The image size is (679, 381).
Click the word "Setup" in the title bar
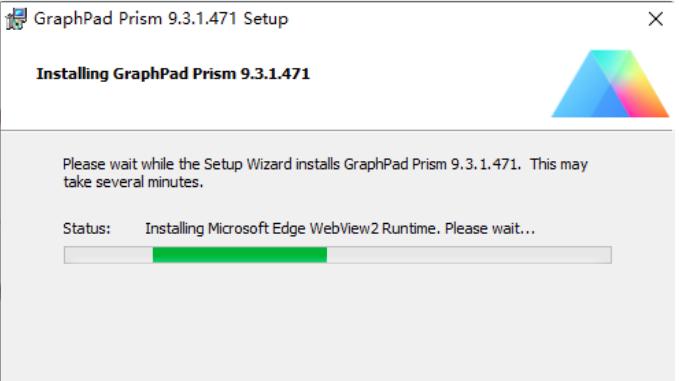(266, 19)
